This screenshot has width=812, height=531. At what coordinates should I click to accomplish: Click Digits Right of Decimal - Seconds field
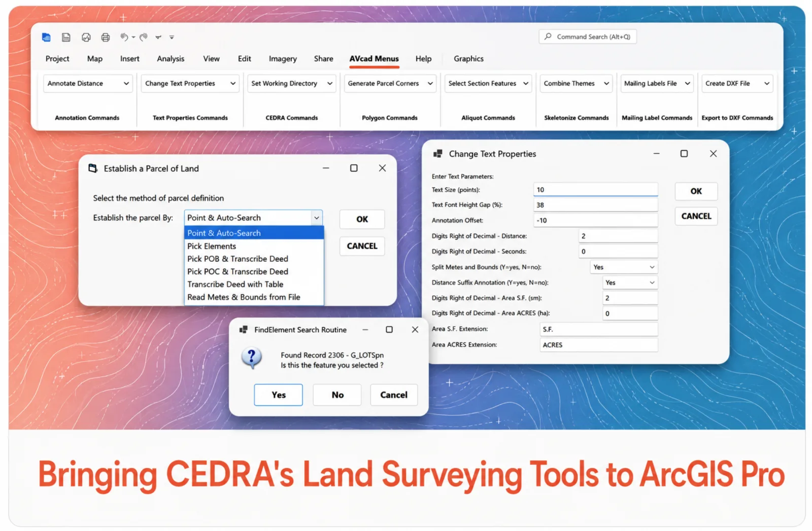click(x=619, y=251)
